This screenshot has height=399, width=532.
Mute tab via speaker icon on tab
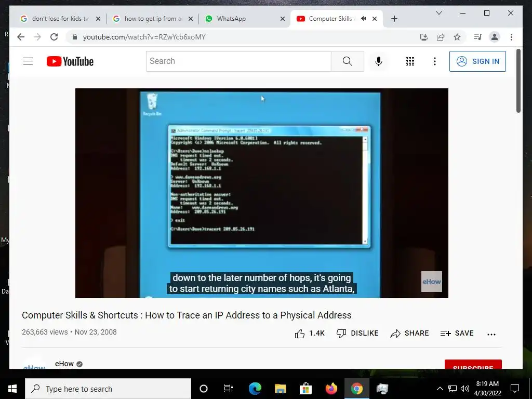[363, 19]
